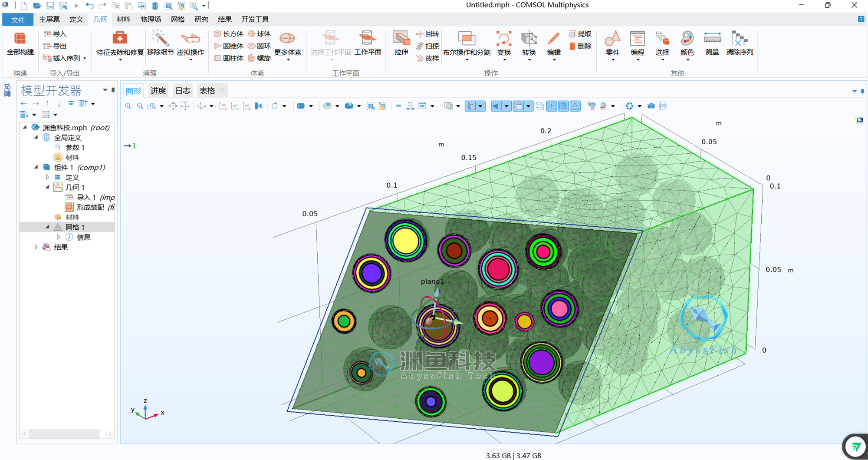Open the scene light dropdown arrow
868x460 pixels.
pos(506,106)
